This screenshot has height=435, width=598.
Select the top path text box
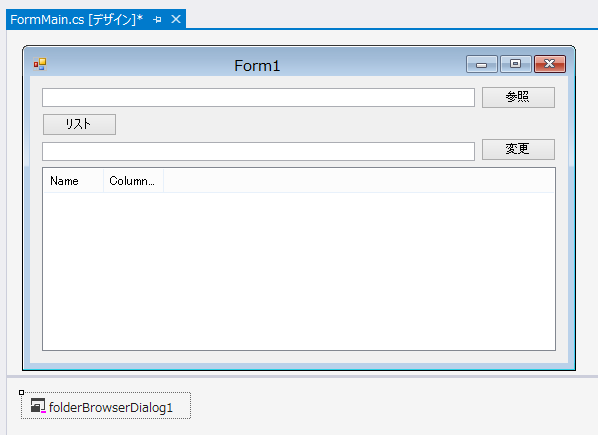pos(258,98)
